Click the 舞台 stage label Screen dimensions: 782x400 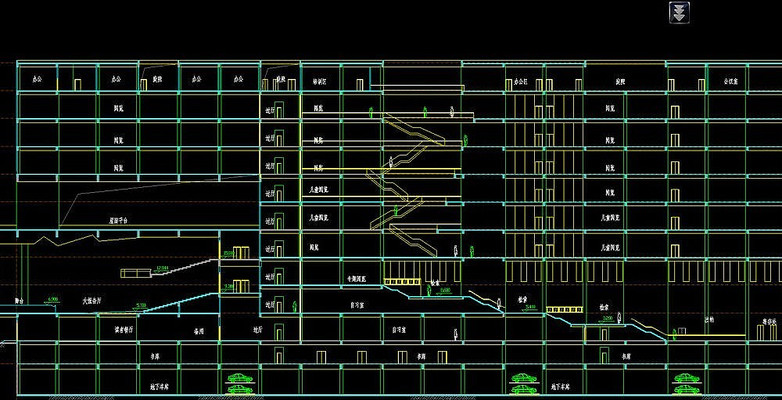[x=19, y=299]
